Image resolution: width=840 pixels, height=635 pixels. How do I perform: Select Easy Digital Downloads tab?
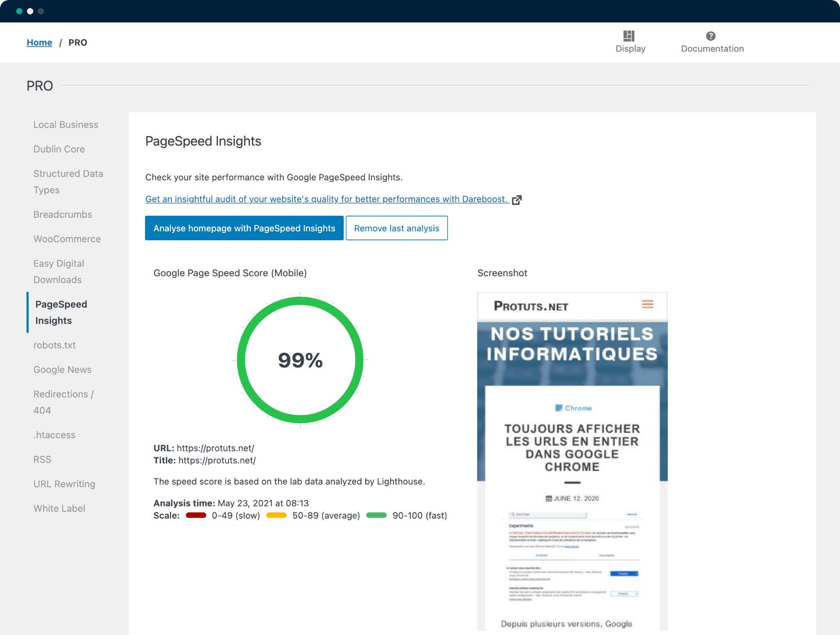click(x=58, y=272)
